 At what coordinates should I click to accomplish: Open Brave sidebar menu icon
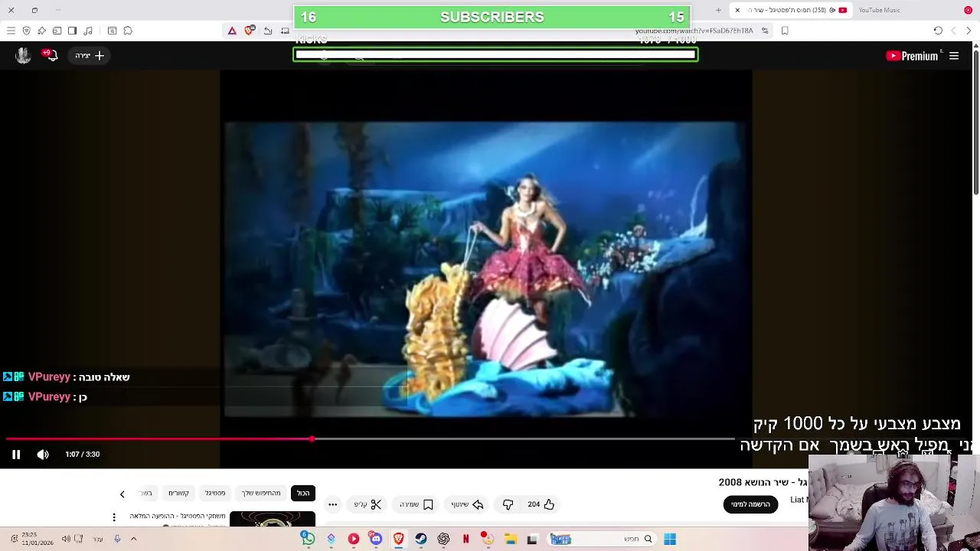(11, 31)
